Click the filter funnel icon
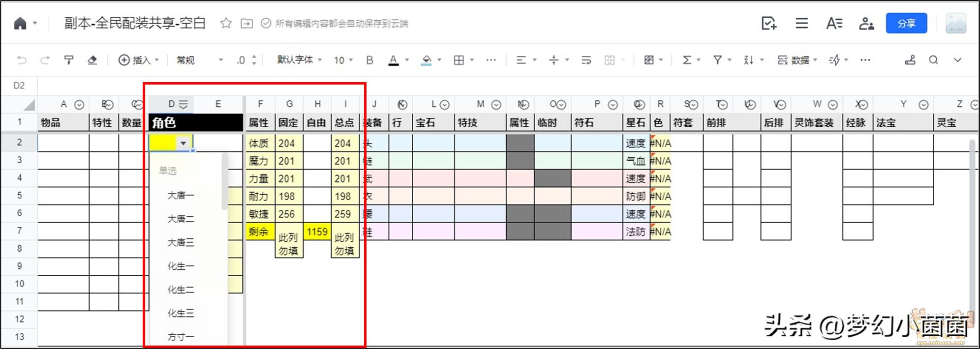Screen dimensions: 980x349 tap(718, 60)
